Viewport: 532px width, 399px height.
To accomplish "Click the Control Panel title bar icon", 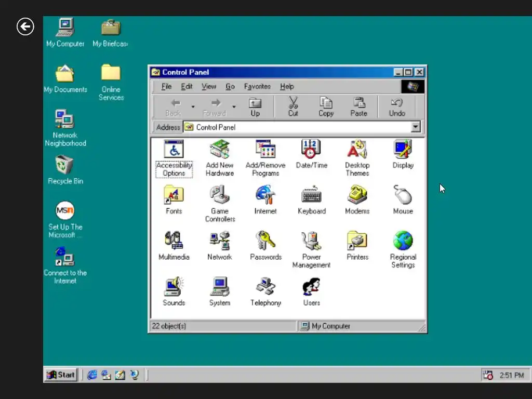I will tap(156, 72).
